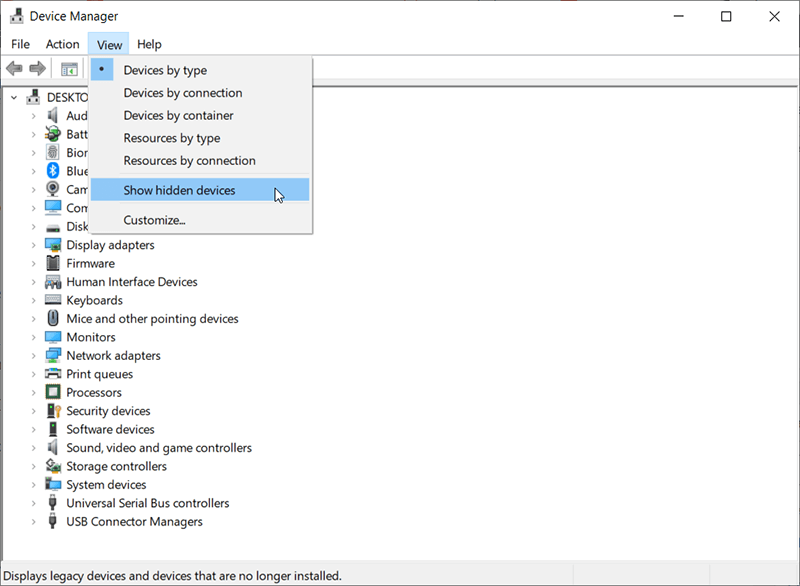This screenshot has height=586, width=800.
Task: Click the Back arrow toolbar icon
Action: click(x=14, y=68)
